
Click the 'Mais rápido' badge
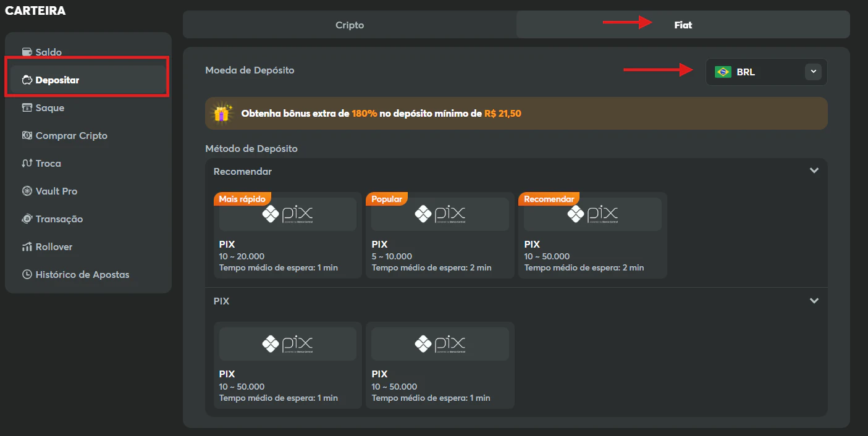point(242,199)
